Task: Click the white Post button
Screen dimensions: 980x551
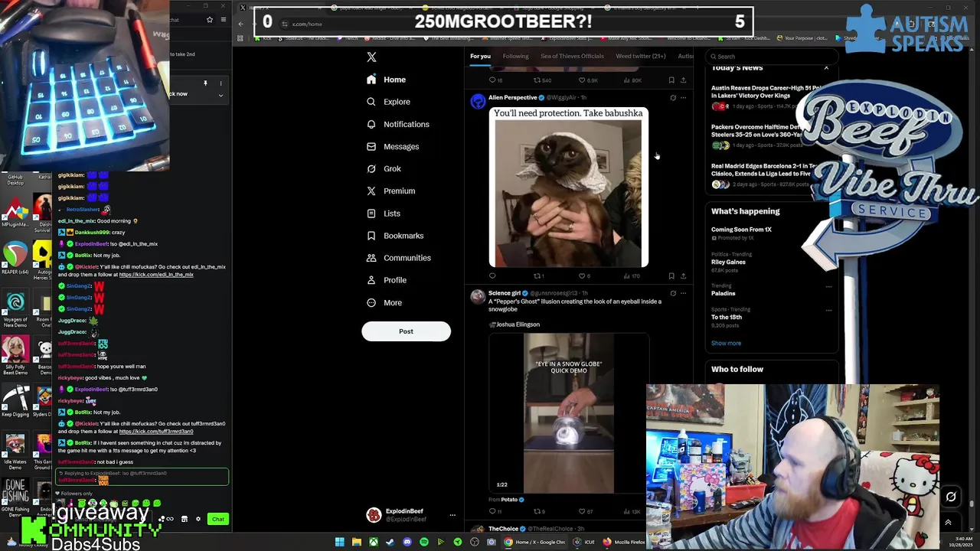Action: [x=406, y=331]
